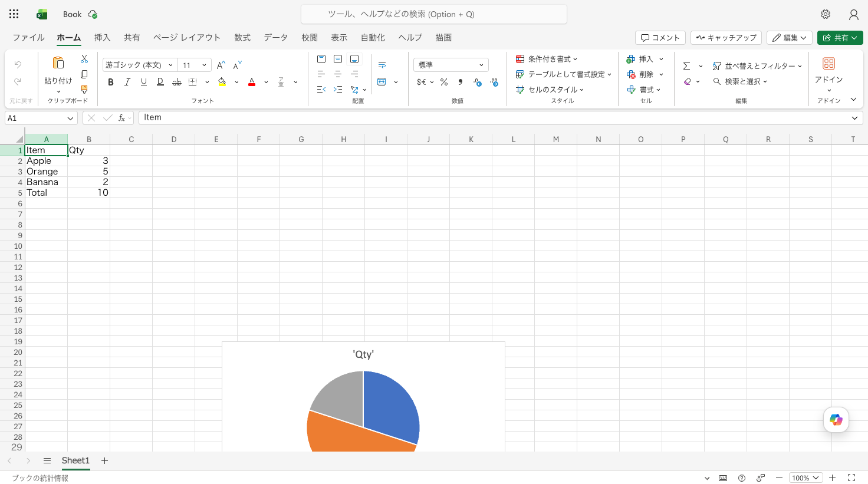Image resolution: width=868 pixels, height=484 pixels.
Task: Expand the font color dropdown arrow
Action: (266, 82)
